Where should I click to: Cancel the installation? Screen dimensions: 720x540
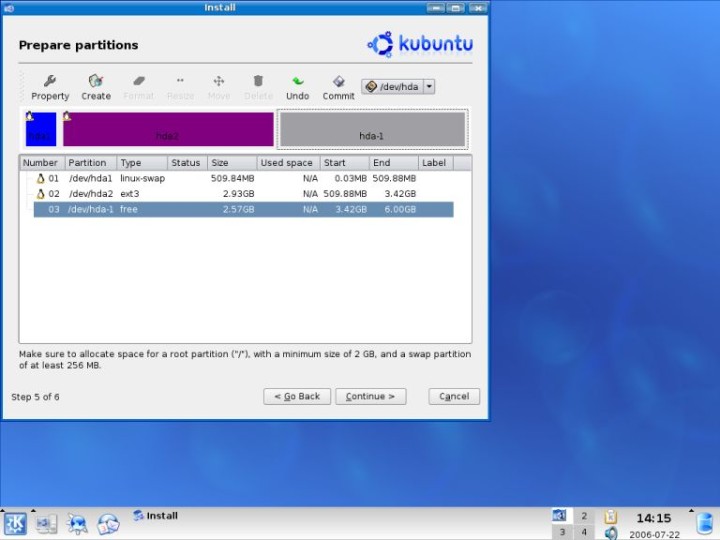454,396
